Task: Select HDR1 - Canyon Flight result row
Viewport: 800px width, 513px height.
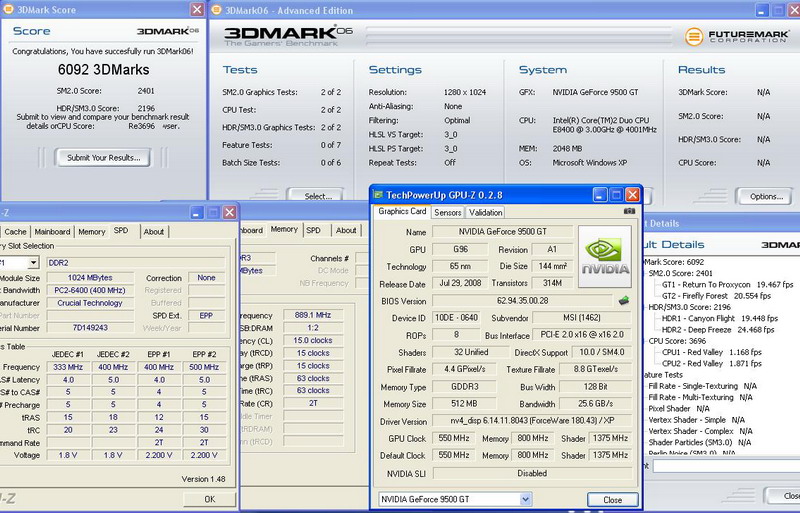Action: [720, 318]
